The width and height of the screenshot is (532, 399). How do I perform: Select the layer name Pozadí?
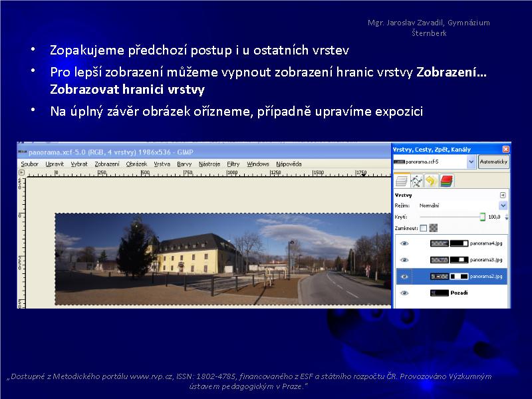click(x=459, y=293)
